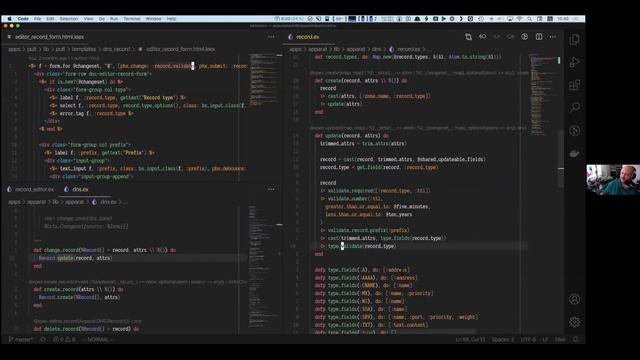
Task: Open the Help menu
Action: (171, 19)
